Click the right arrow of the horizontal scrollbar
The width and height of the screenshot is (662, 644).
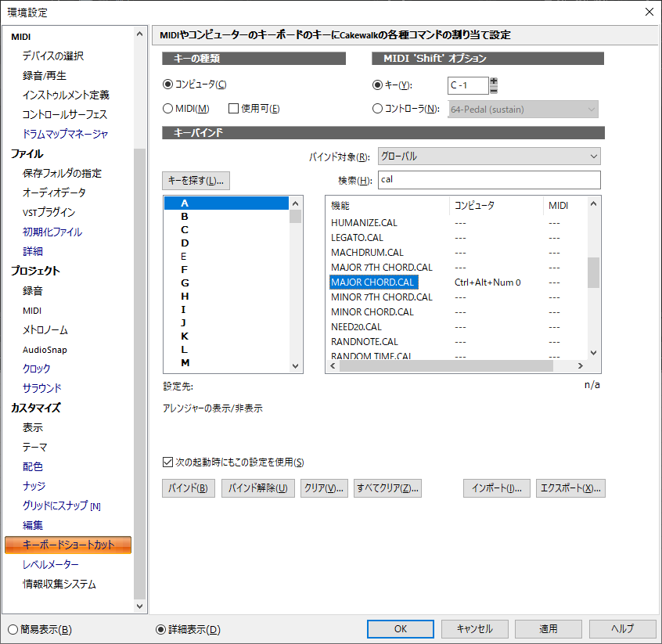coord(581,365)
